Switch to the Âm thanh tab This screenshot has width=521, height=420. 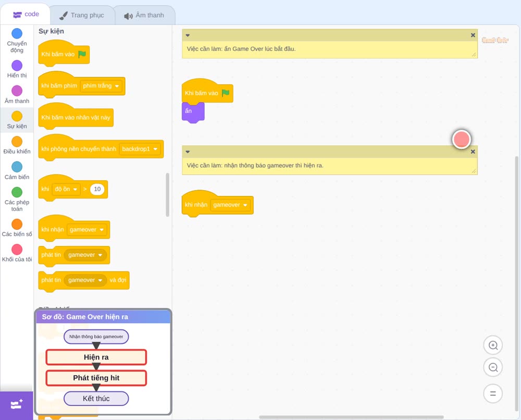[144, 15]
